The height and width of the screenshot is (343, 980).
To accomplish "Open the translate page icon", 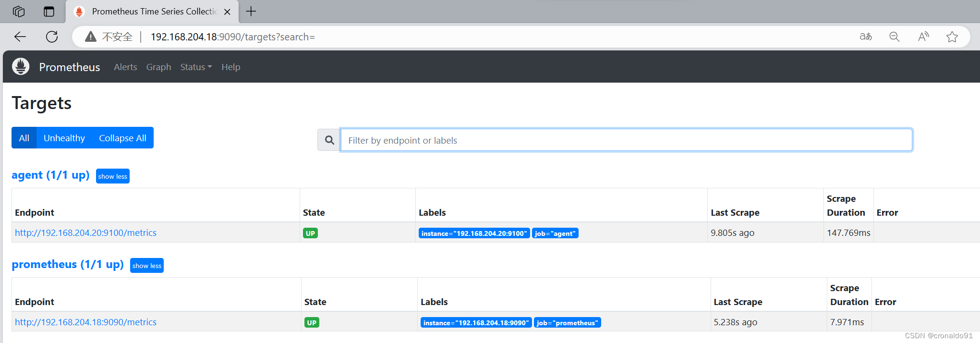I will pos(866,37).
